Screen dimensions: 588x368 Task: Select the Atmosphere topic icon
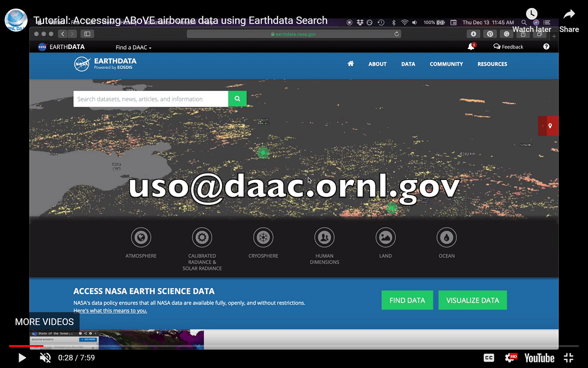point(141,237)
